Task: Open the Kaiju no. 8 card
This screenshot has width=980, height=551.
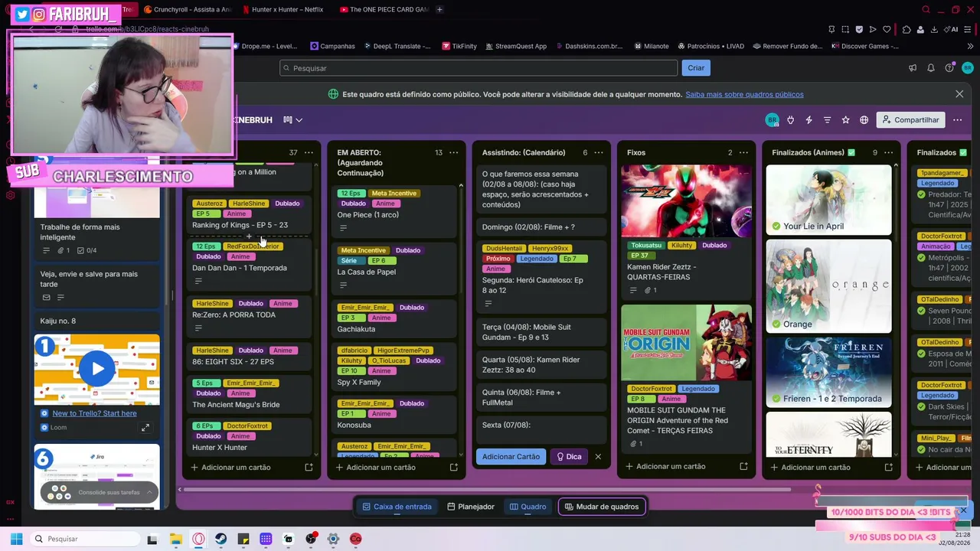Action: point(96,321)
